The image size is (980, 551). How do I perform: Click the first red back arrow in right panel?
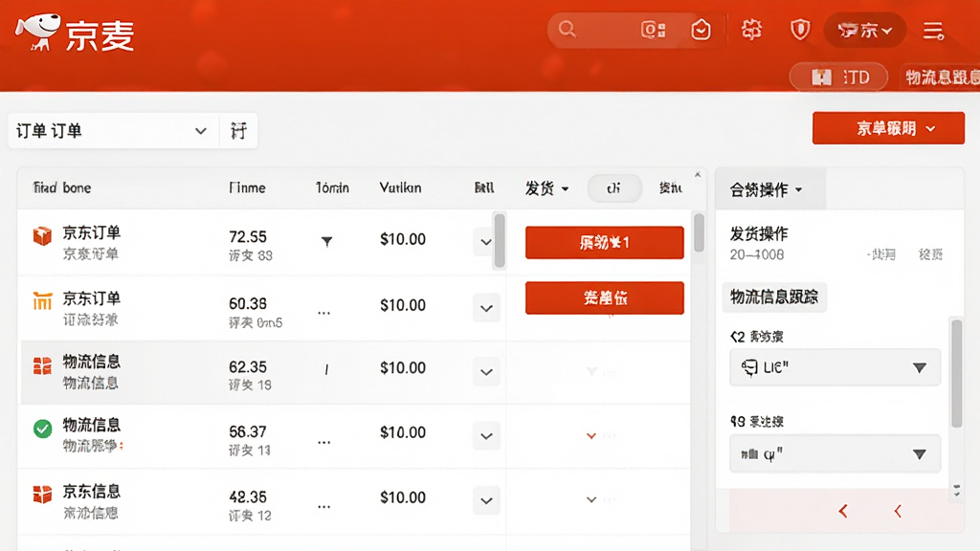click(843, 511)
